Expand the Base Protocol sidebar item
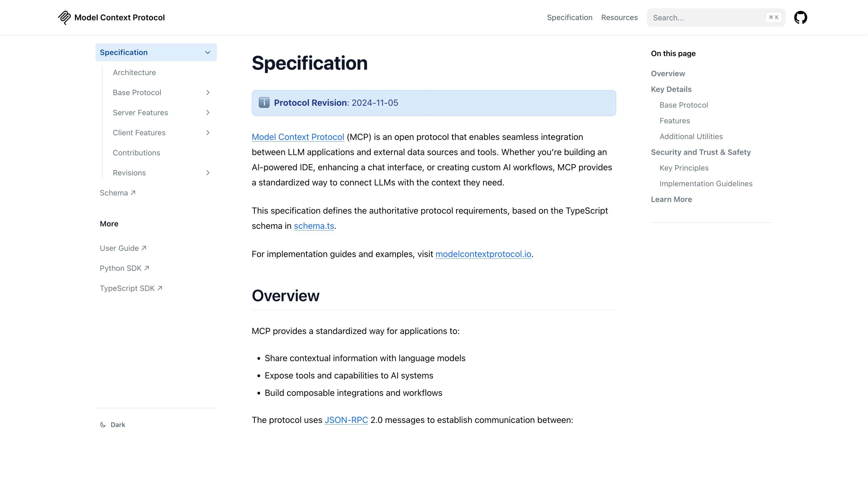868x488 pixels. pos(208,93)
